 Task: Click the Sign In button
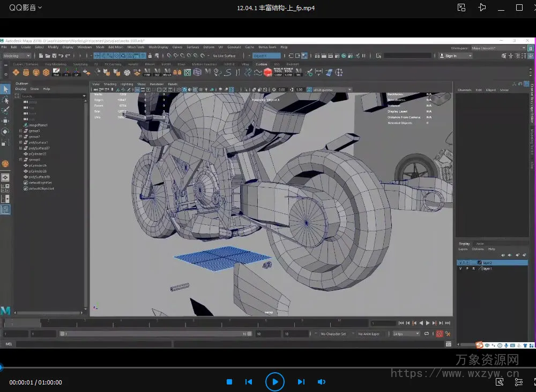click(451, 56)
